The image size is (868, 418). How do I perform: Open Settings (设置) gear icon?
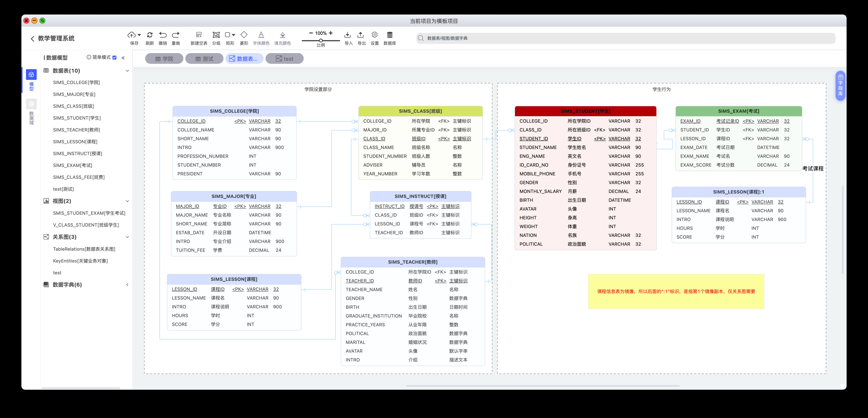[x=374, y=35]
